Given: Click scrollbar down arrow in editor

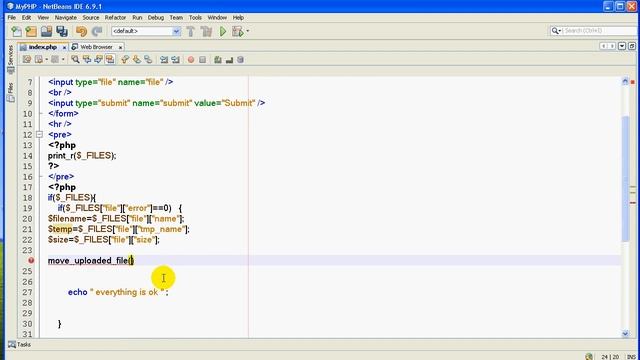Looking at the screenshot, I should tap(625, 334).
